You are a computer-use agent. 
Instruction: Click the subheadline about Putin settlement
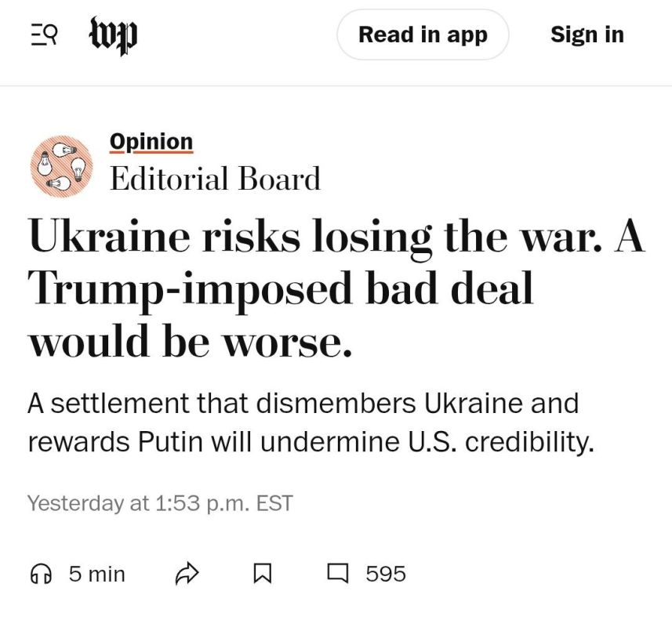311,422
